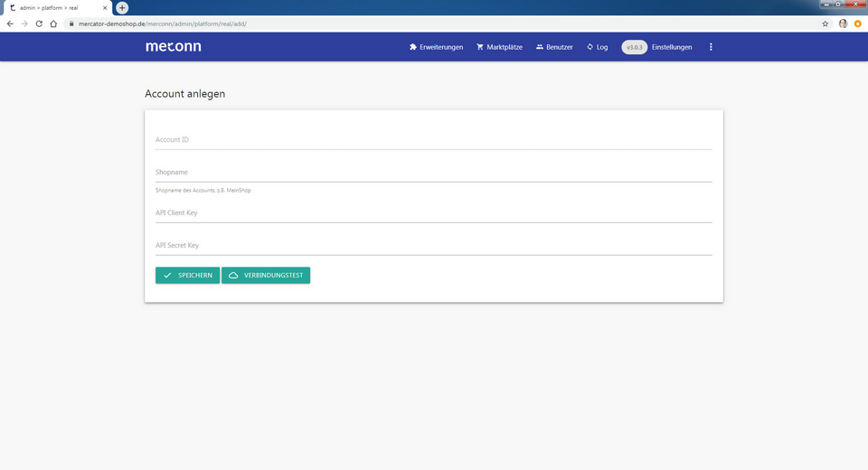Close the admin > platform > real tab

click(105, 8)
